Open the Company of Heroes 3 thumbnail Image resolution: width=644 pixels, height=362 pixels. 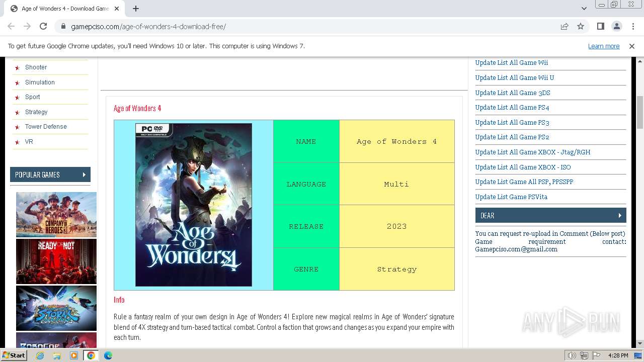click(56, 215)
